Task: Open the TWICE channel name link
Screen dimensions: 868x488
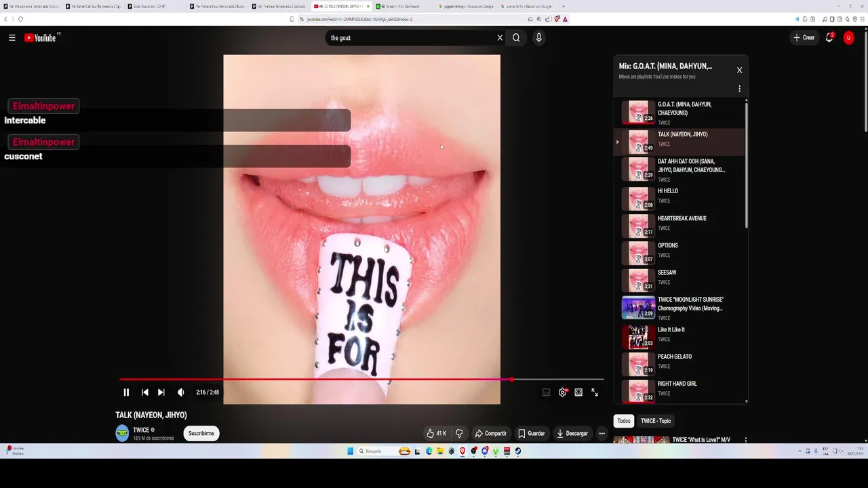Action: (x=141, y=430)
